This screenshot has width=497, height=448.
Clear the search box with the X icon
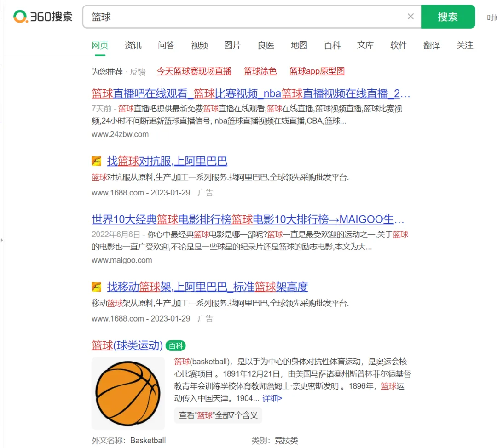point(410,17)
